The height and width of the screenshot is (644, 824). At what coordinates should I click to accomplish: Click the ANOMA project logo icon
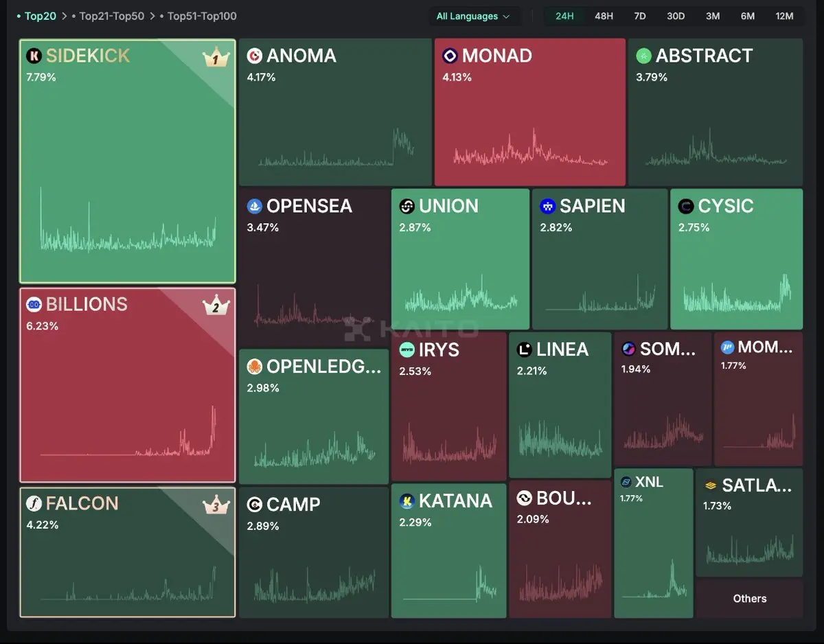click(x=254, y=56)
